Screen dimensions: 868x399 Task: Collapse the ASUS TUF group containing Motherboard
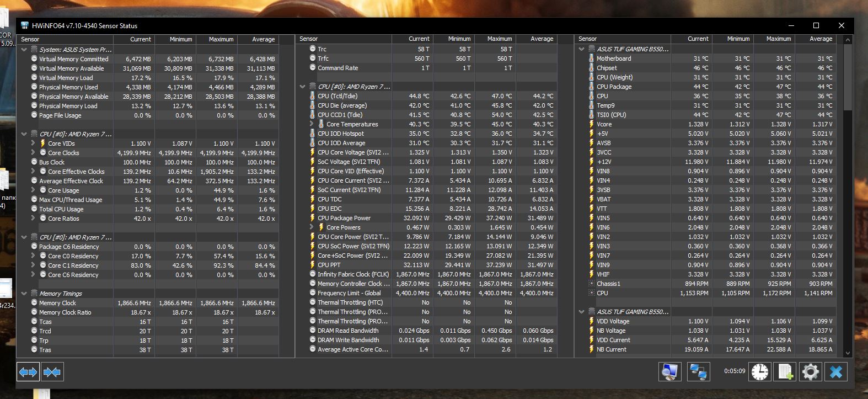tap(582, 49)
